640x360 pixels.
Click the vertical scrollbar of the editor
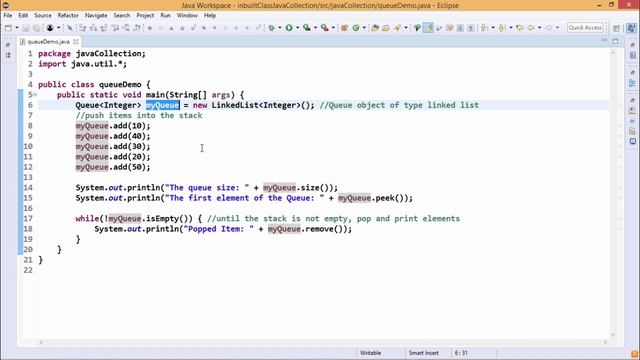(613, 192)
